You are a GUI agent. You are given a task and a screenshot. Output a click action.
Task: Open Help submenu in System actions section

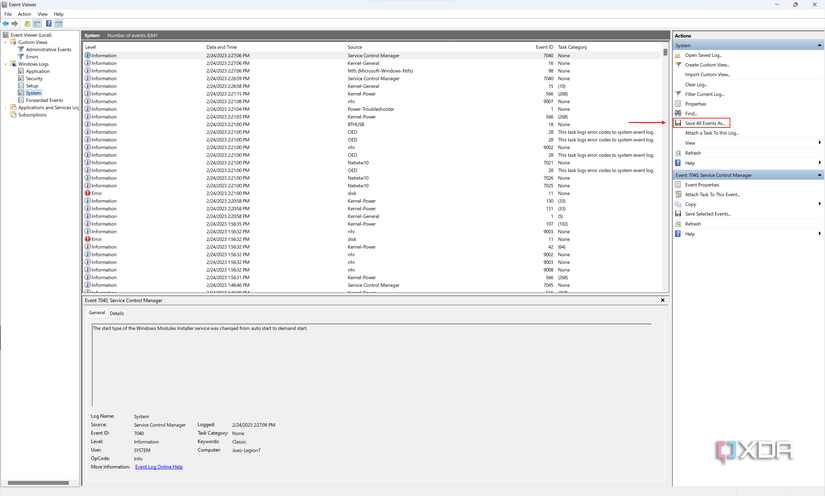819,163
